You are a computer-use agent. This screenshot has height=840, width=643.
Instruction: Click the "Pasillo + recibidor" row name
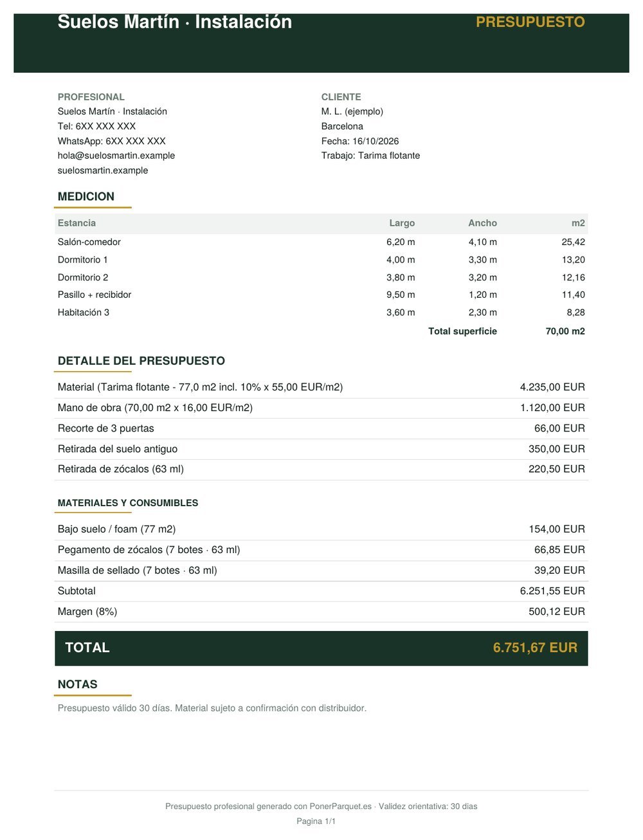pyautogui.click(x=95, y=295)
